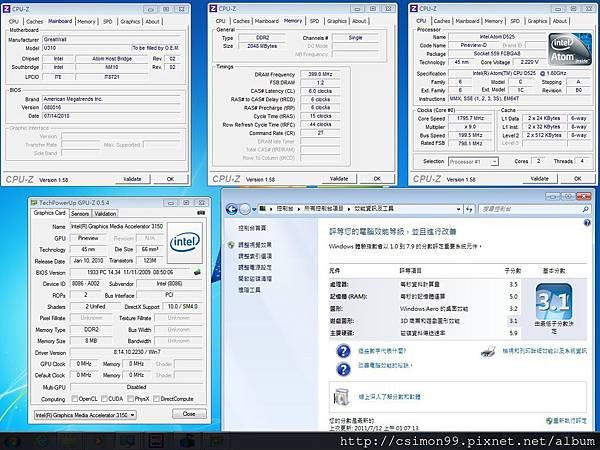This screenshot has width=600, height=450.
Task: Click the printer icon for detailed performance info
Action: pos(488,351)
